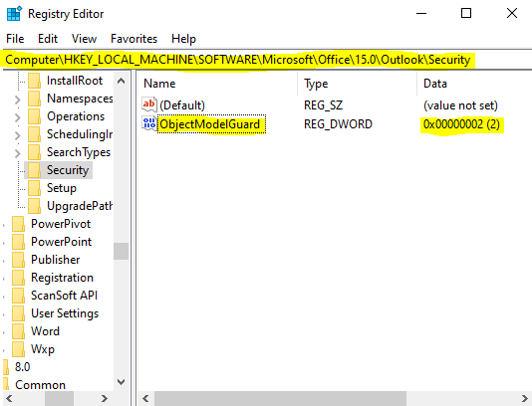532x406 pixels.
Task: Click the Security key folder icon
Action: click(34, 170)
